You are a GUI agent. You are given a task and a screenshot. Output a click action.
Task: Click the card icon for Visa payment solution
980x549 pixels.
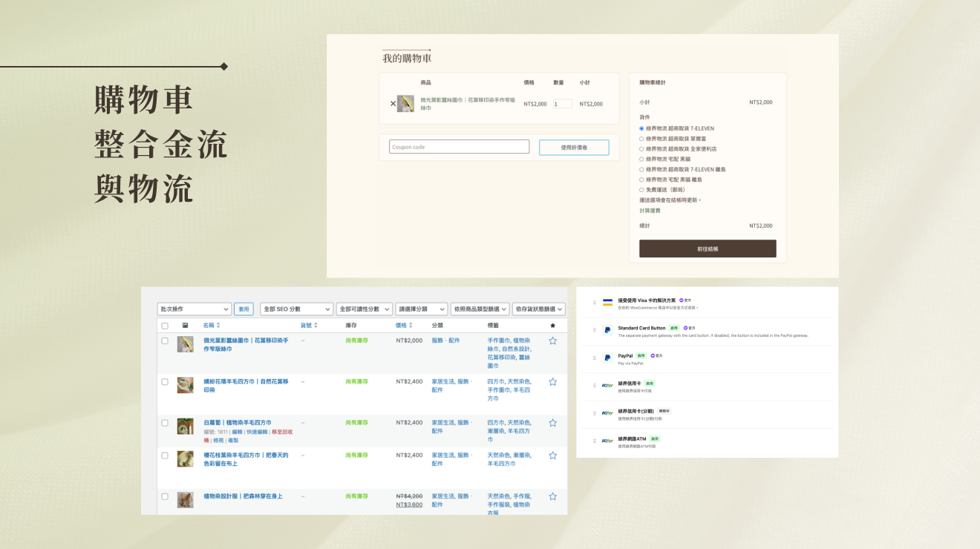pyautogui.click(x=607, y=303)
